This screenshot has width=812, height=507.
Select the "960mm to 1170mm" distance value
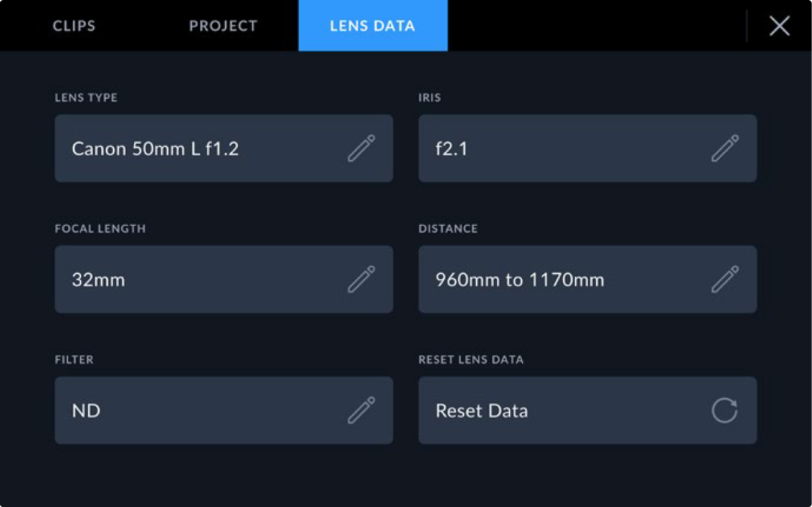coord(520,280)
